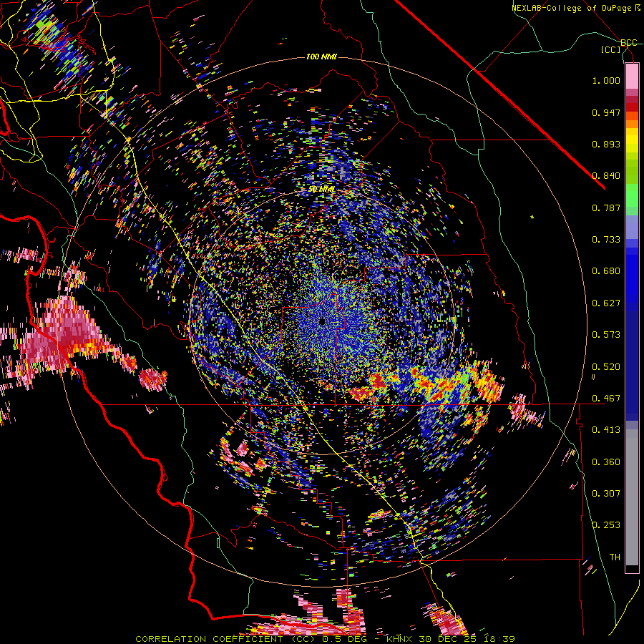This screenshot has height=644, width=644.
Task: Click the CORRELATION COEFFICIENT caption text
Action: (212, 639)
